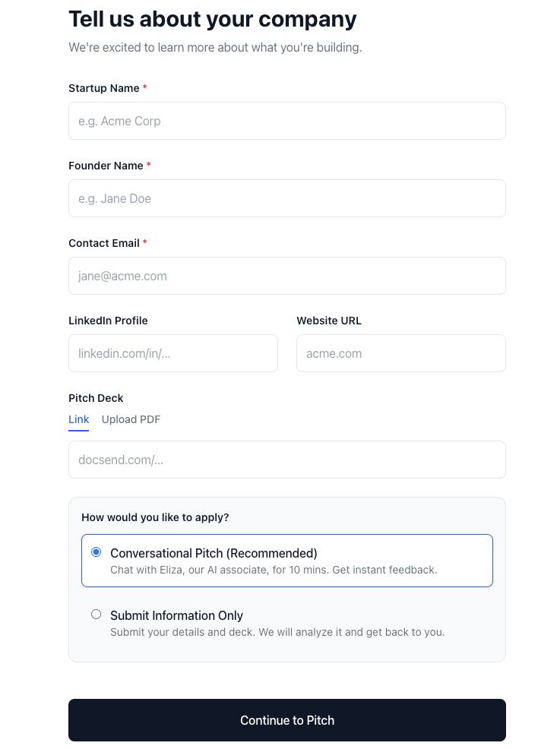Click the "LinkedIn Profile" label text
The width and height of the screenshot is (560, 749).
[x=108, y=321]
